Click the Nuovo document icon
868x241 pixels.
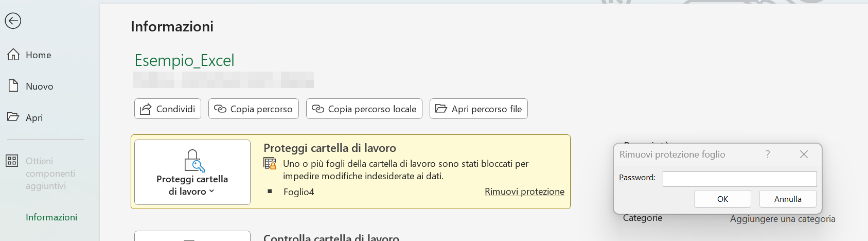coord(13,86)
